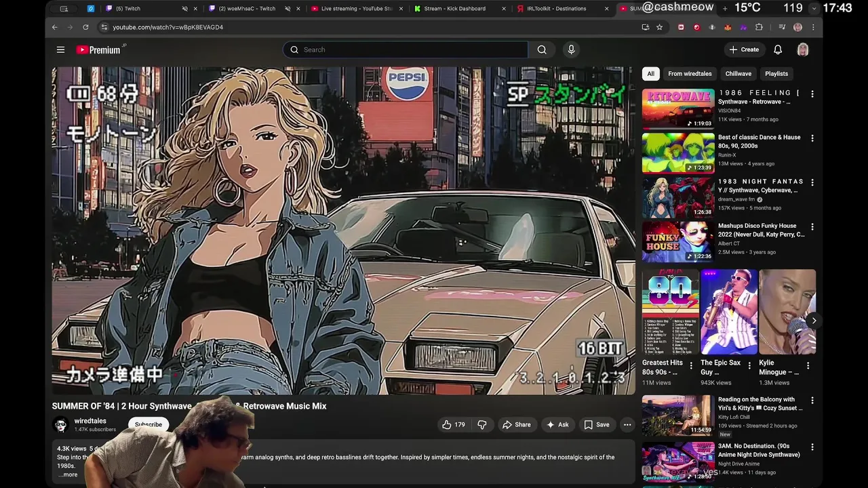Select the From wiredtales chip
The height and width of the screenshot is (488, 868).
pyautogui.click(x=690, y=74)
